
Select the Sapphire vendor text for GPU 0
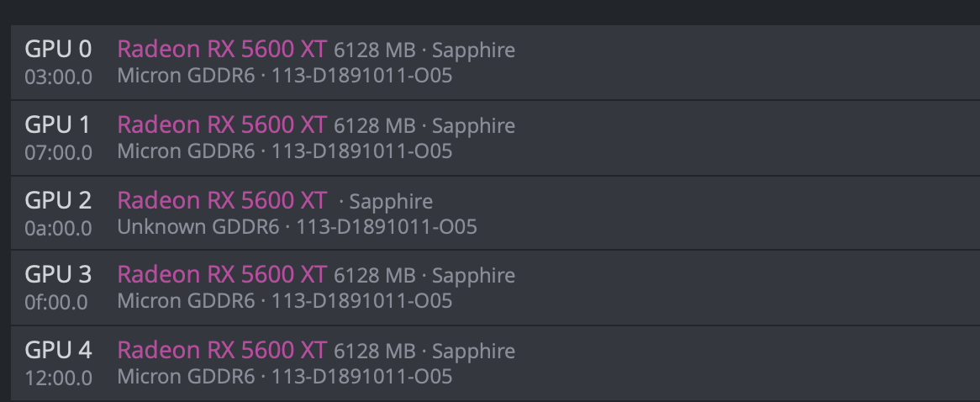click(473, 50)
